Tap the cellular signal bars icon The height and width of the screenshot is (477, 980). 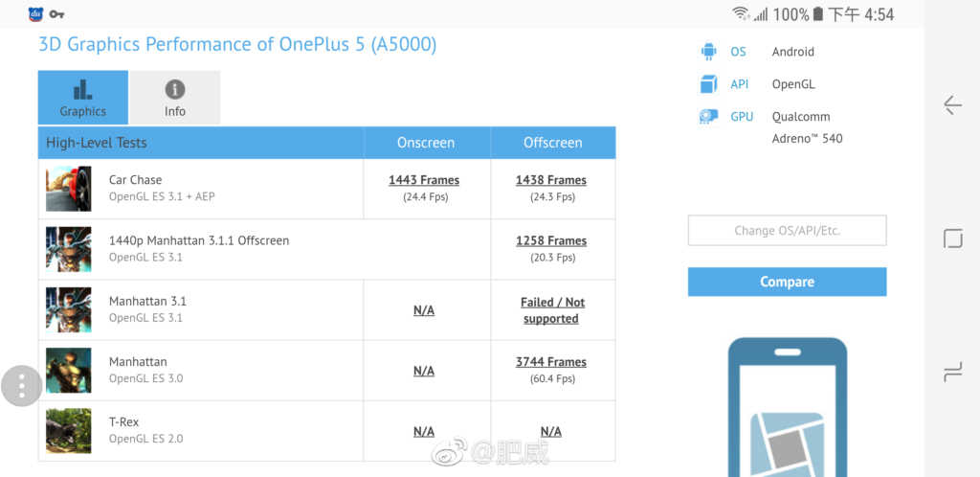[x=761, y=13]
